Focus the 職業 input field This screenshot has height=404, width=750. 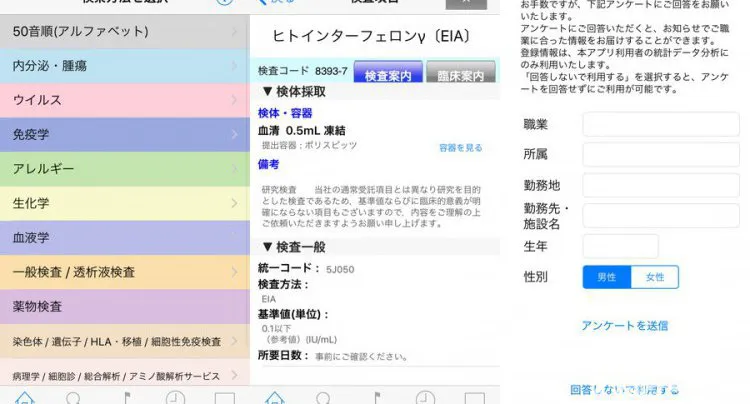(661, 124)
